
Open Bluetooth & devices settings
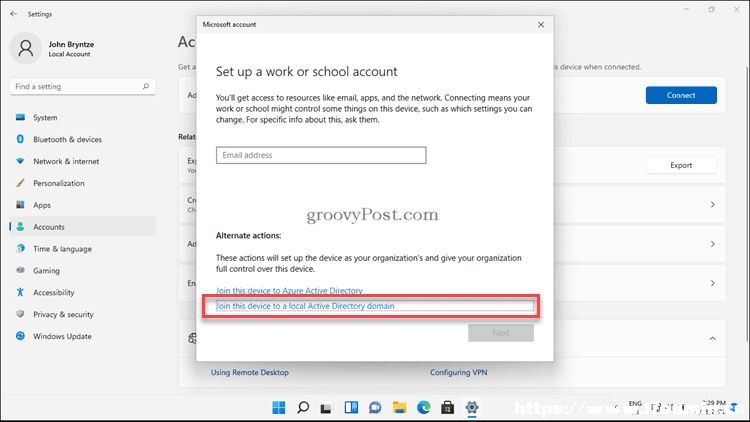tap(83, 139)
